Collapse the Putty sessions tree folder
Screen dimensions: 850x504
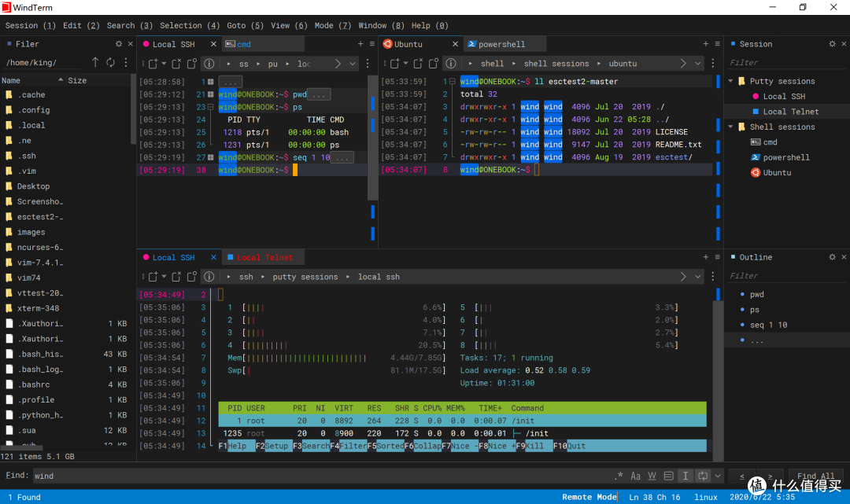(730, 81)
